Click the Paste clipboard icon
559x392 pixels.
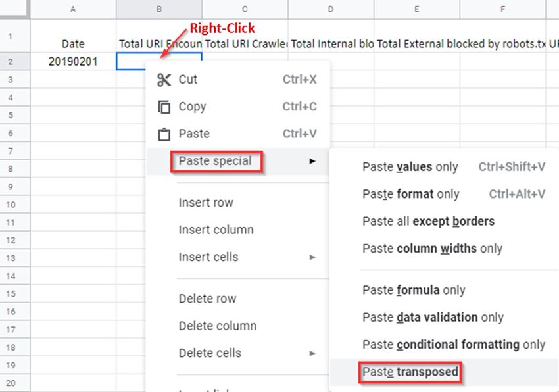tap(164, 134)
